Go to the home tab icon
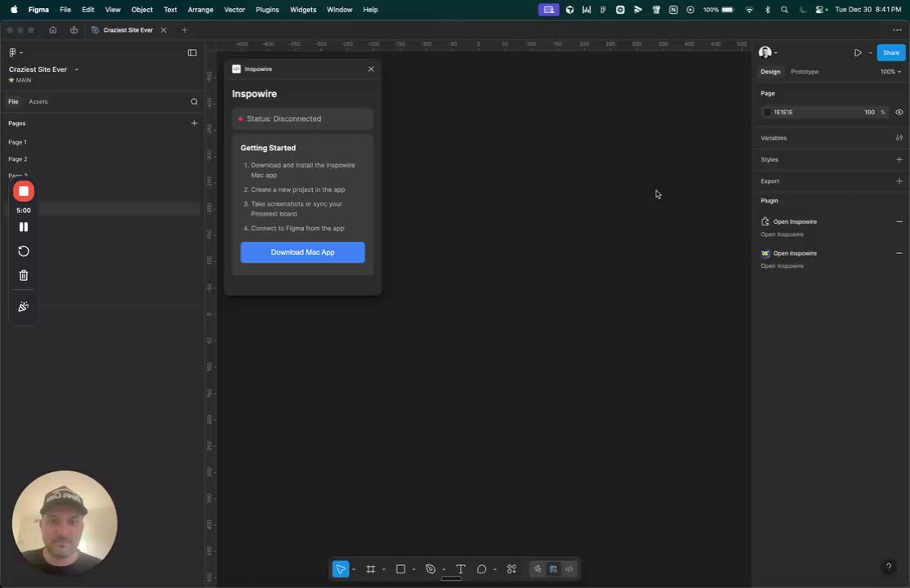This screenshot has height=588, width=910. point(53,30)
